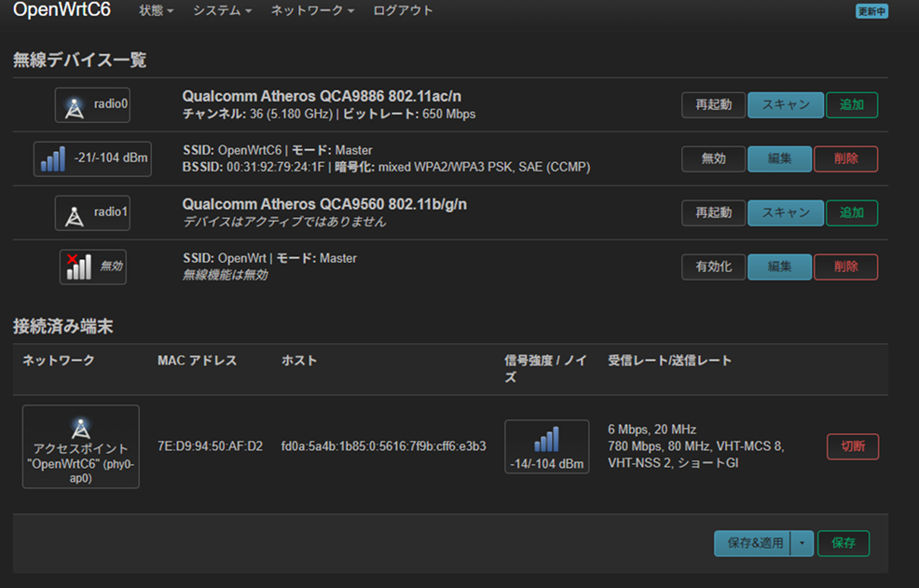Image resolution: width=919 pixels, height=588 pixels.
Task: Click the デバイスはアクティブではありません status text
Action: point(284,222)
